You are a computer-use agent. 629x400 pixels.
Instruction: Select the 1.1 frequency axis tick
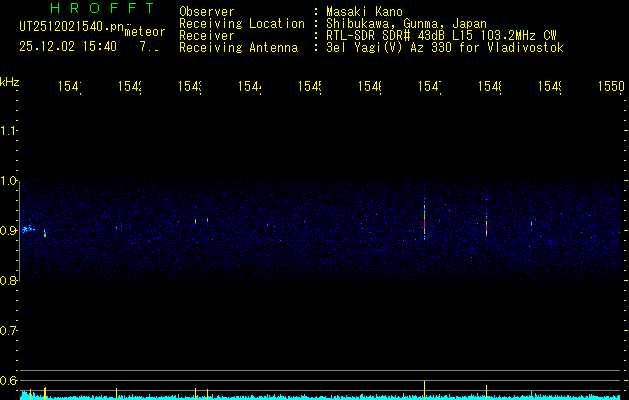point(9,131)
